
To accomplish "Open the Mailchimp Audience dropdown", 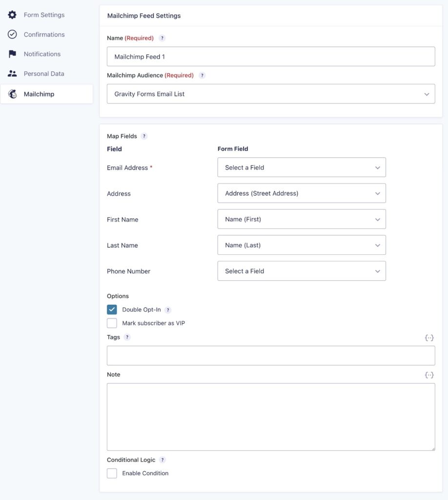I will 271,94.
